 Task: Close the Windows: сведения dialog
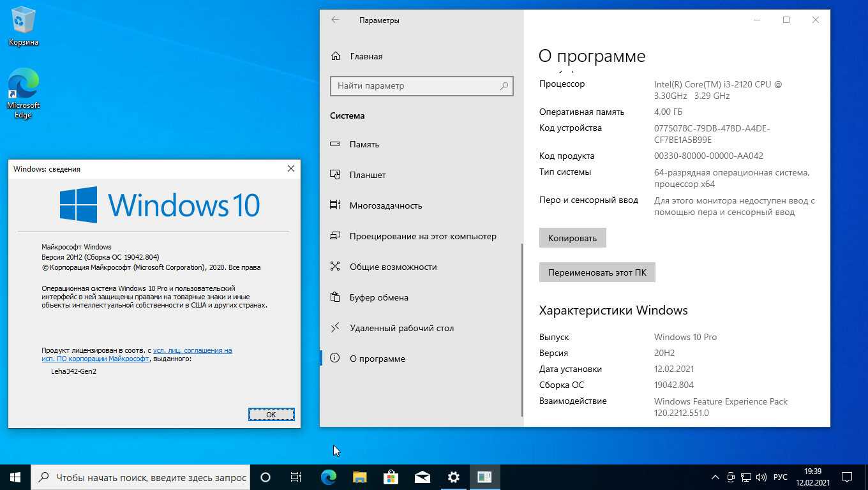click(290, 168)
